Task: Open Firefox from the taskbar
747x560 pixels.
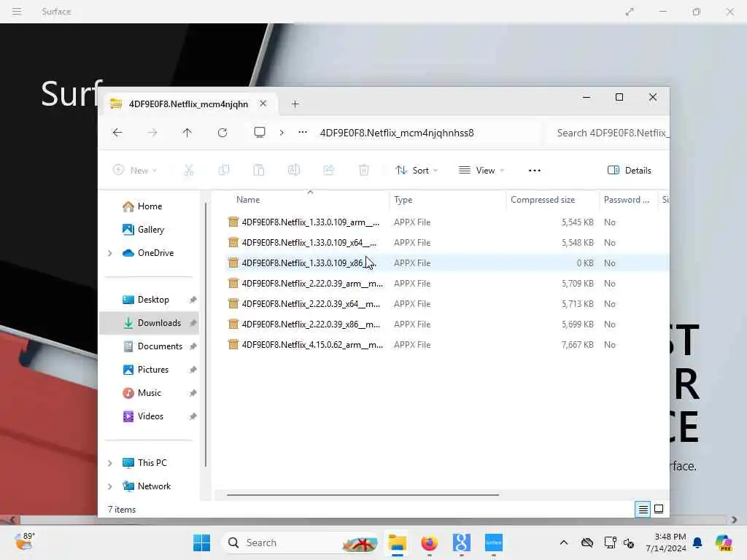Action: point(429,542)
